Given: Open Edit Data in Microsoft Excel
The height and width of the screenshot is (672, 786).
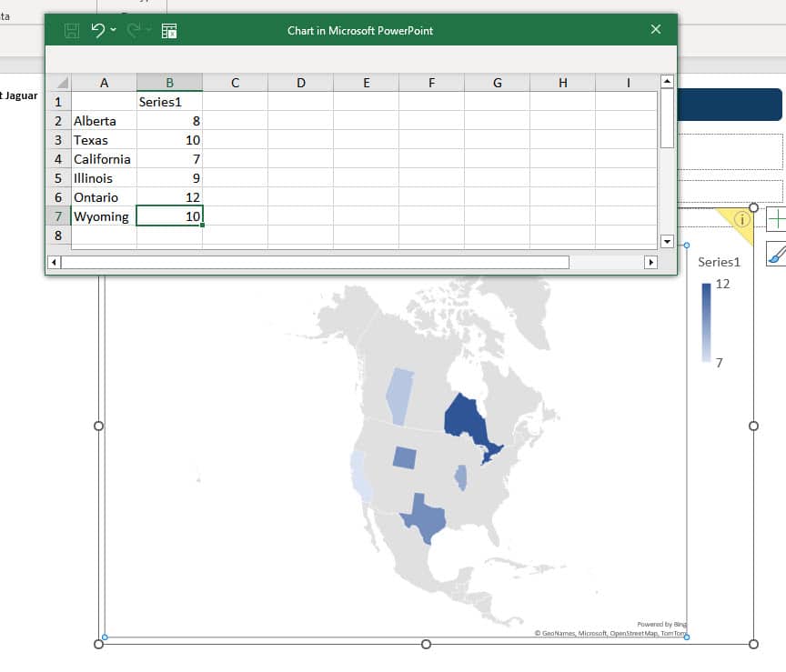Looking at the screenshot, I should pyautogui.click(x=167, y=30).
